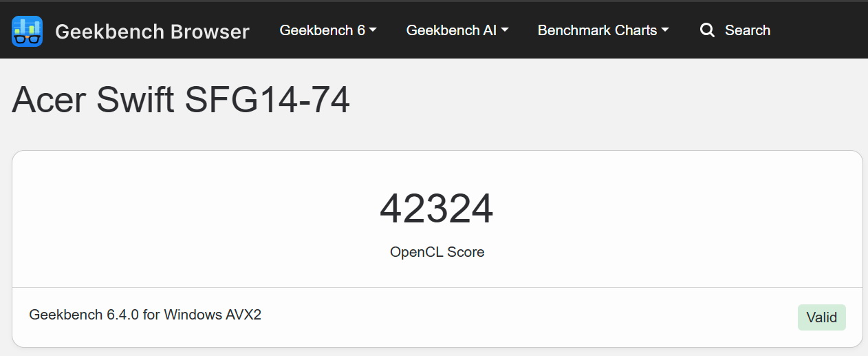Open the Benchmark Charts dropdown
868x356 pixels.
click(603, 30)
